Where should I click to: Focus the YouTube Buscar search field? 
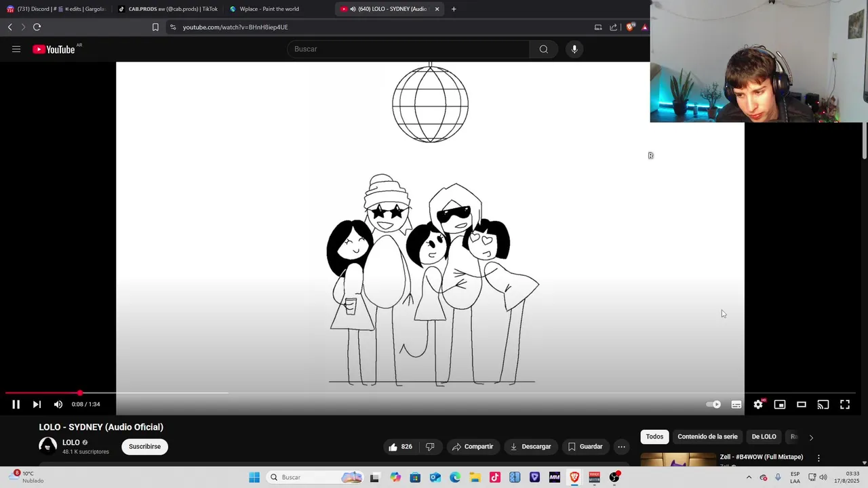[x=408, y=49]
